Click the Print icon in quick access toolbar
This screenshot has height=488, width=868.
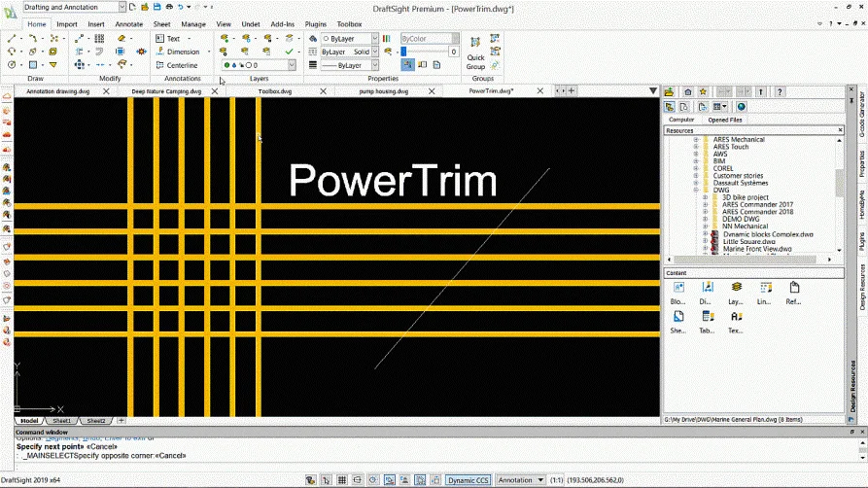[170, 7]
